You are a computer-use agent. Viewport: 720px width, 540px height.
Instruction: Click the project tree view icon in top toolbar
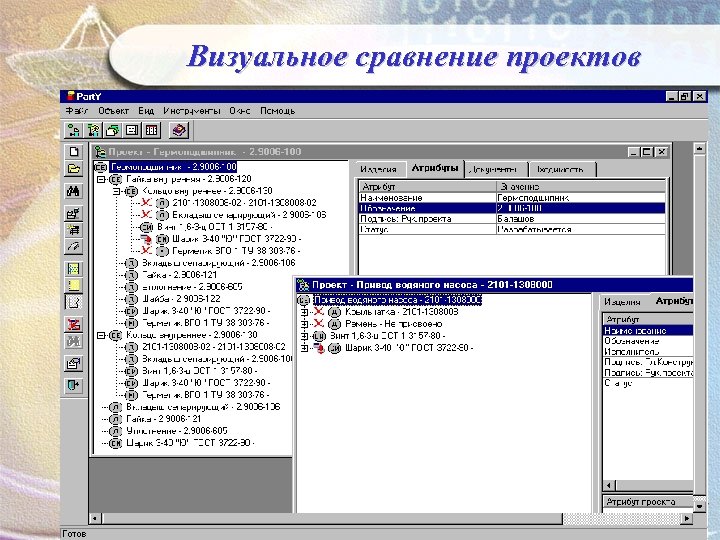click(x=73, y=131)
